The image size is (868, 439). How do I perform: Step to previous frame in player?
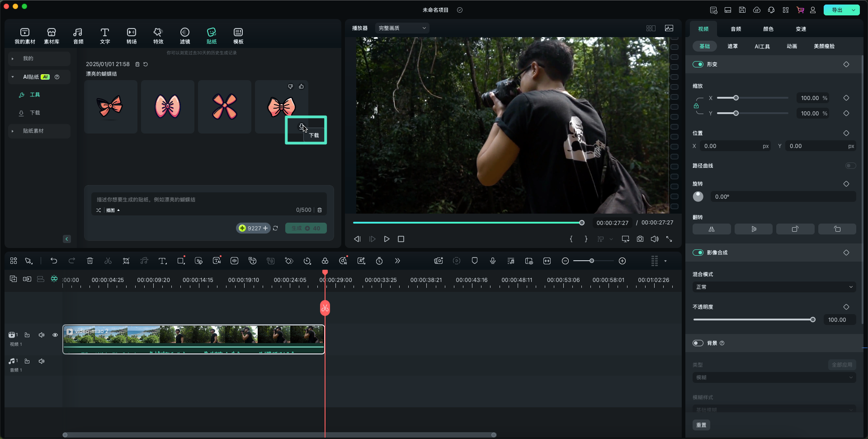[x=357, y=239]
